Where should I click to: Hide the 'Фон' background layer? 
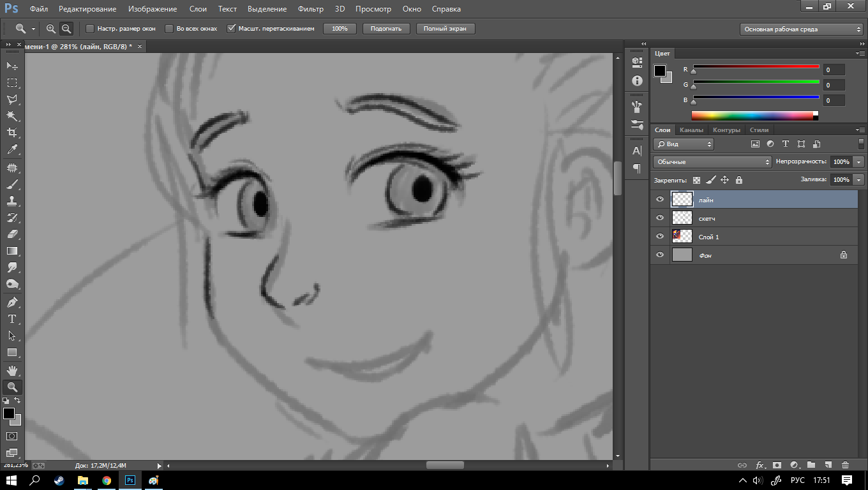660,255
